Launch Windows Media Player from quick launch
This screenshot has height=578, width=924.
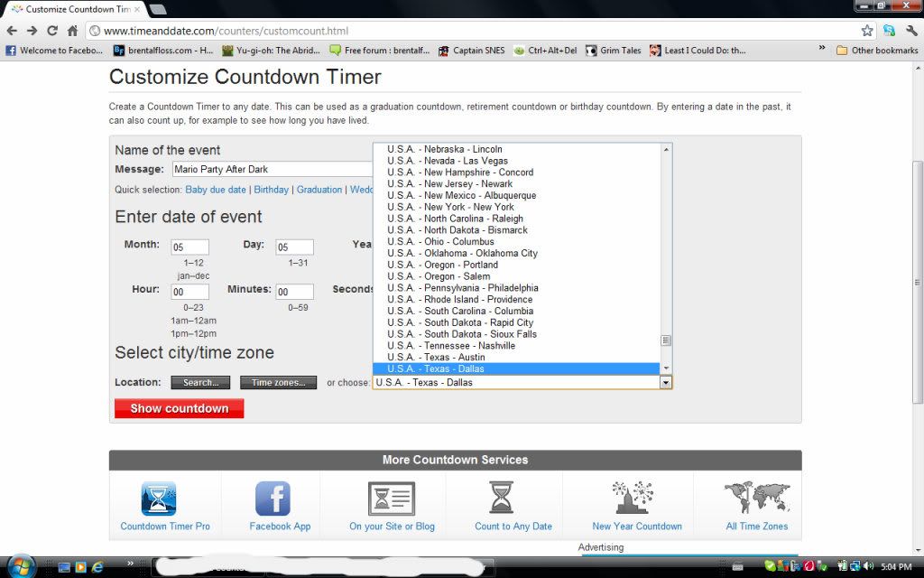tap(80, 567)
